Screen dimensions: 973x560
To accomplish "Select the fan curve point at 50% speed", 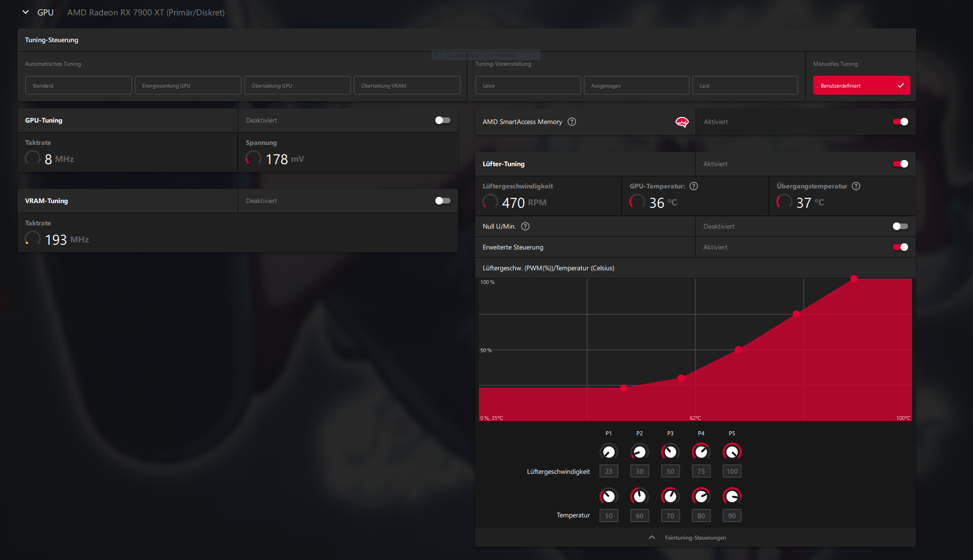I will (x=739, y=350).
